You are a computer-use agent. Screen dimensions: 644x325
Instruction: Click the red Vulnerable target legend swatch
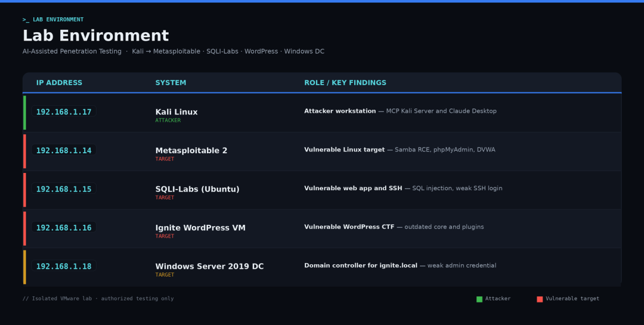coord(540,299)
